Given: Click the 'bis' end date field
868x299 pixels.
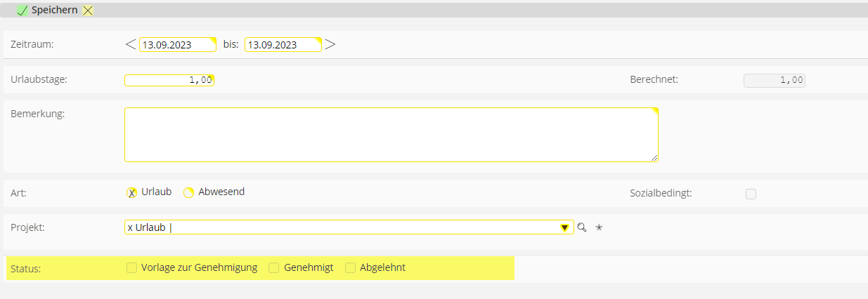Looking at the screenshot, I should coord(283,45).
